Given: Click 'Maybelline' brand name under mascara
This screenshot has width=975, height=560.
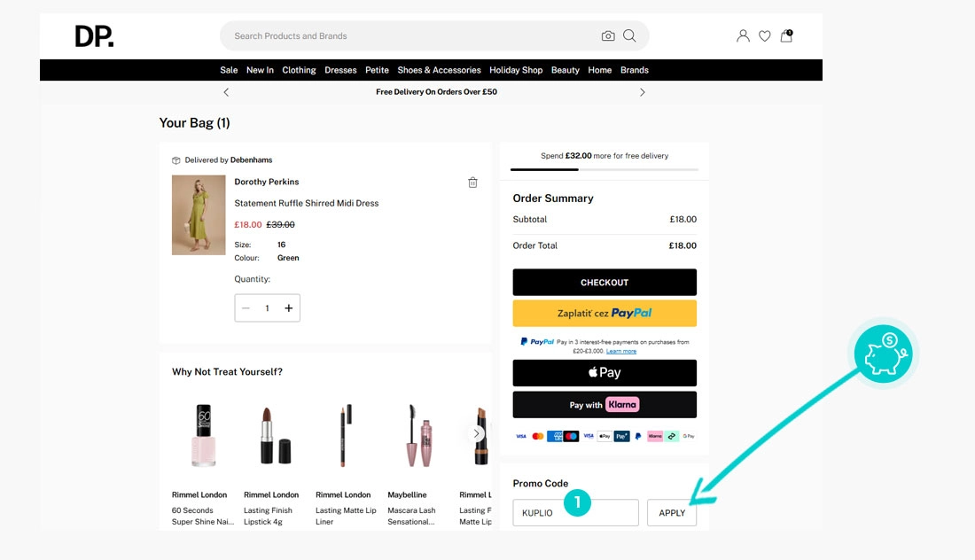Looking at the screenshot, I should (408, 495).
